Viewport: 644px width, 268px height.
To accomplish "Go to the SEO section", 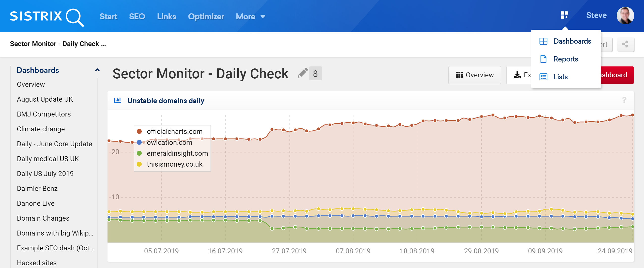I will [137, 17].
